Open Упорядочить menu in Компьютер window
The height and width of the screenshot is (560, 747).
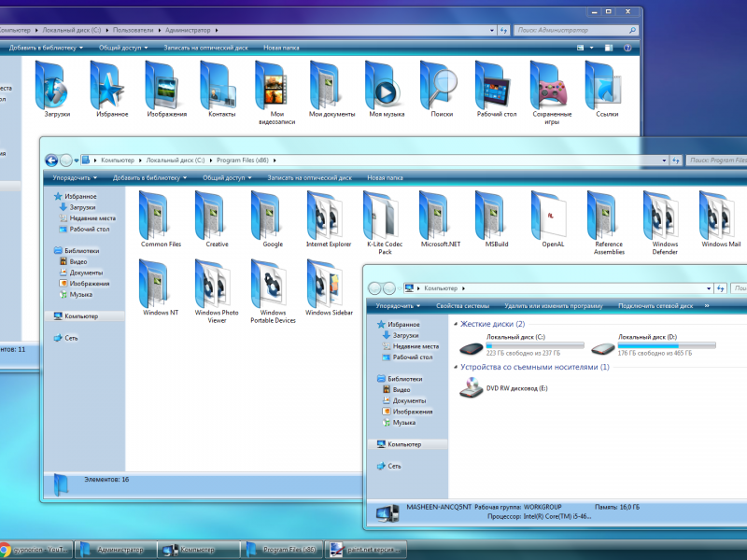point(398,306)
